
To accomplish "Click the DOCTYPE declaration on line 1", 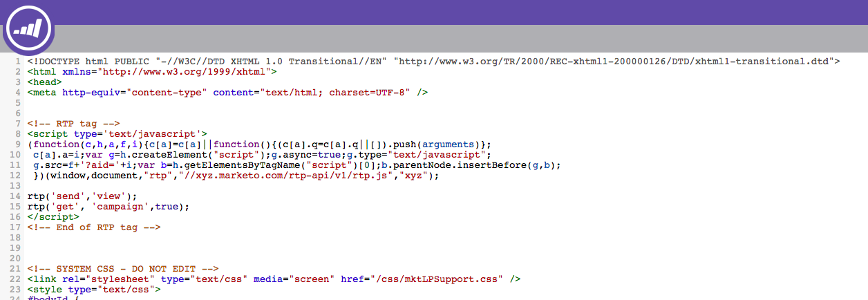I will click(433, 62).
